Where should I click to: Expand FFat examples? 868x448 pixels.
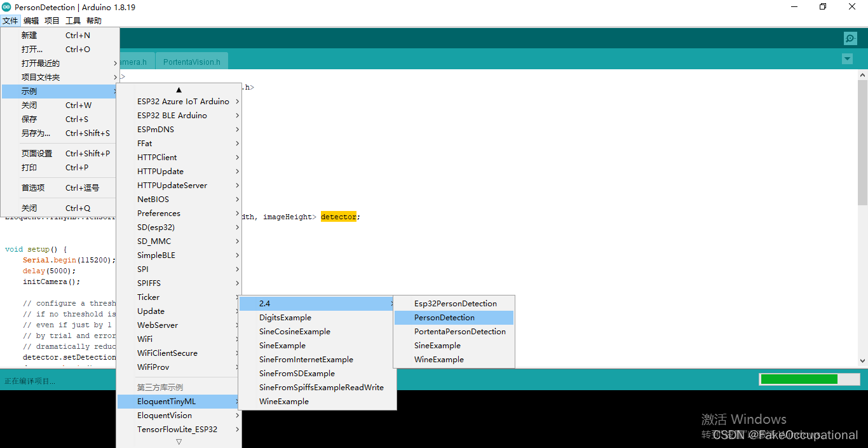[179, 144]
